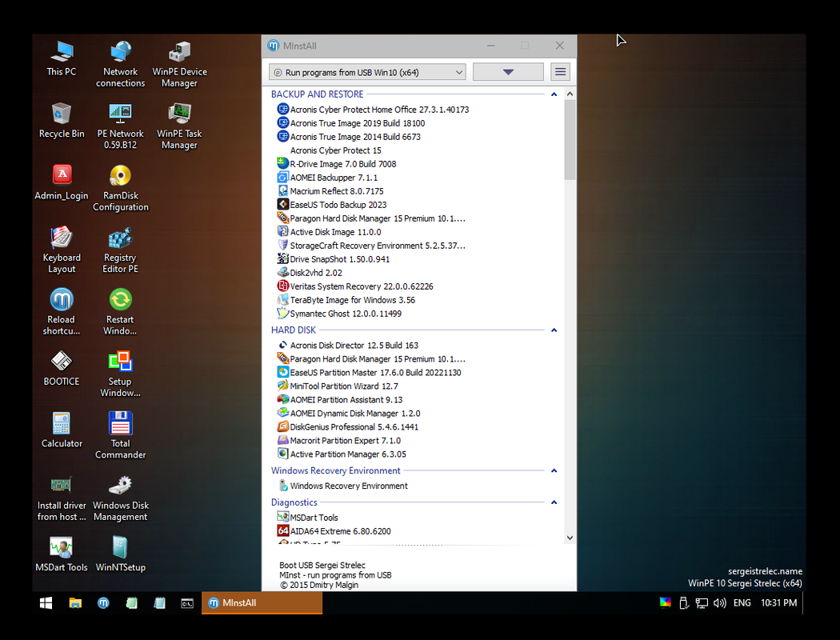This screenshot has height=640, width=840.
Task: Click the down-arrow button next to combo box
Action: tap(508, 72)
